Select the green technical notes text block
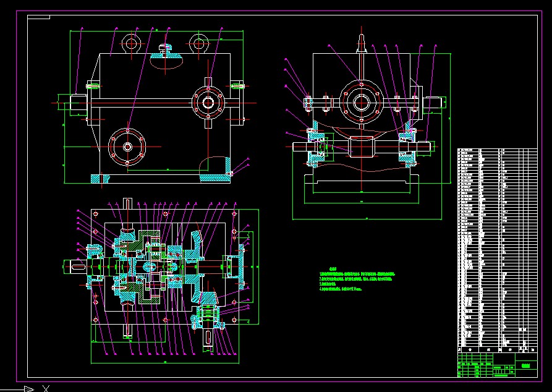The height and width of the screenshot is (392, 552). pyautogui.click(x=357, y=279)
